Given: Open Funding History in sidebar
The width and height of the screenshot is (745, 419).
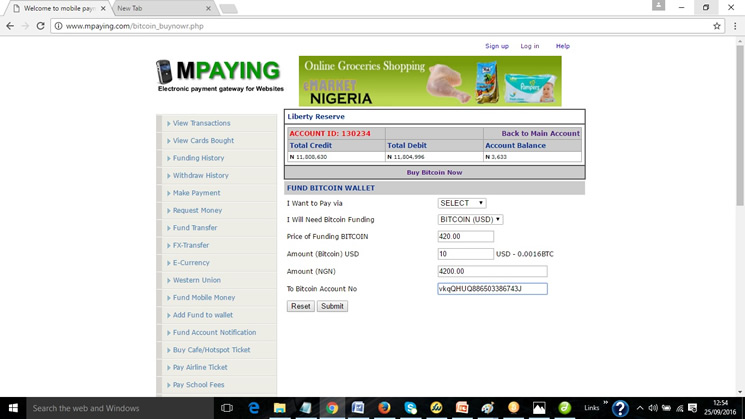Looking at the screenshot, I should tap(198, 158).
